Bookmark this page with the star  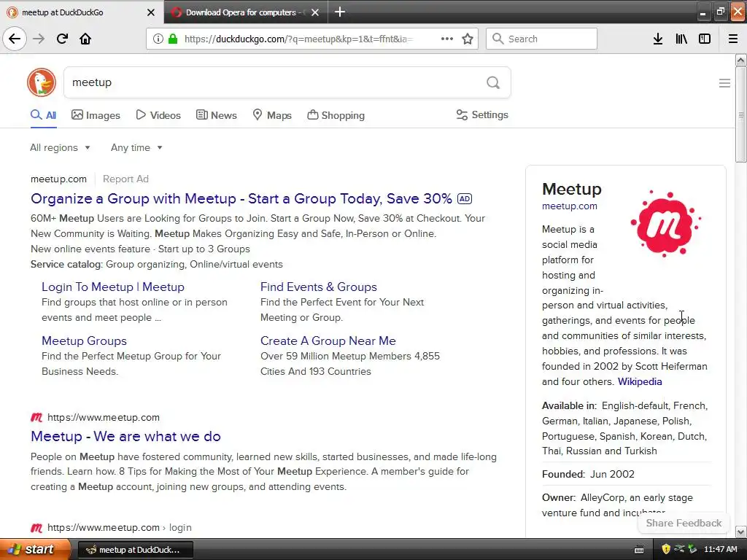coord(468,39)
